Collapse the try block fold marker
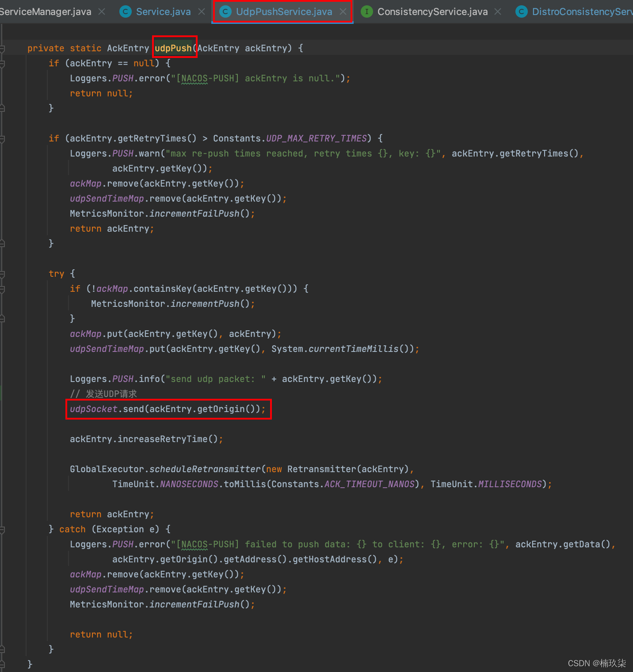This screenshot has height=672, width=633. pos(2,274)
